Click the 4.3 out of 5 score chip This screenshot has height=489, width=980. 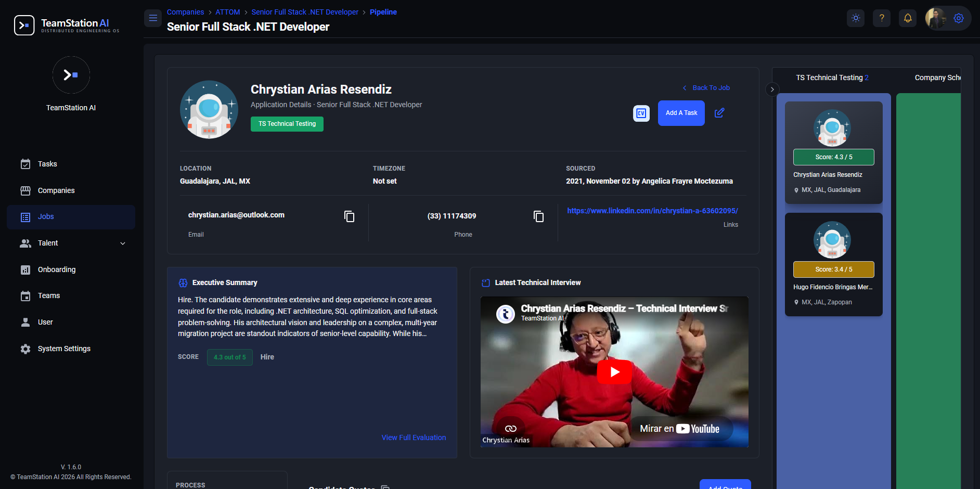[230, 357]
